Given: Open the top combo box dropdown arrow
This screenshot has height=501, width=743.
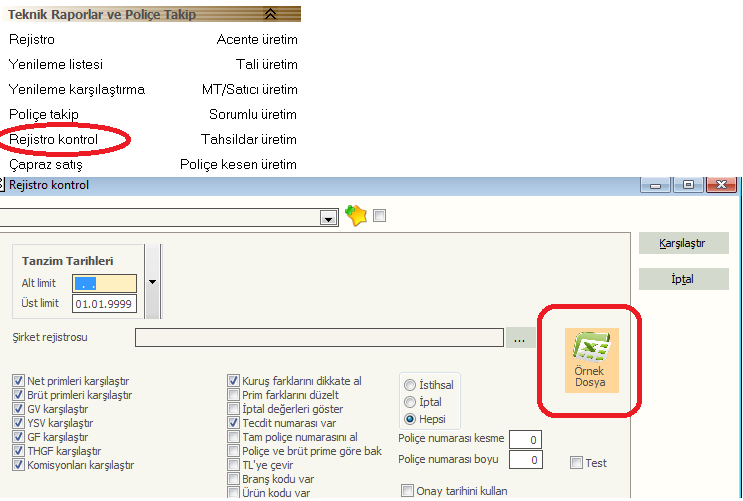Looking at the screenshot, I should 327,217.
